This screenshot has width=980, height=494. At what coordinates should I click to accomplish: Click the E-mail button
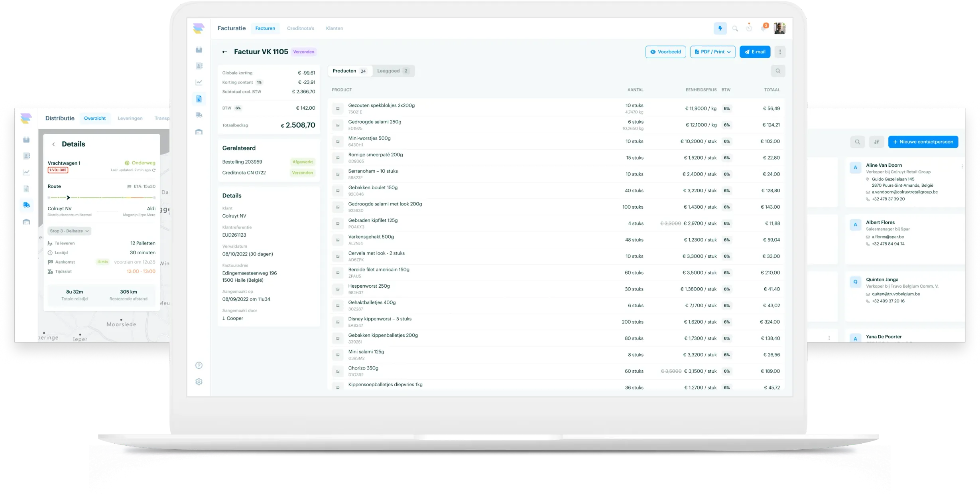click(x=755, y=52)
